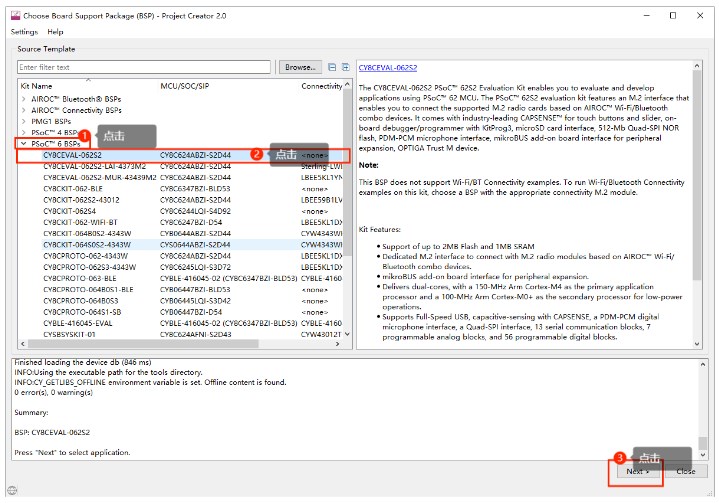Click kit list vertical scrollbar thumb
The width and height of the screenshot is (719, 503).
pyautogui.click(x=347, y=173)
